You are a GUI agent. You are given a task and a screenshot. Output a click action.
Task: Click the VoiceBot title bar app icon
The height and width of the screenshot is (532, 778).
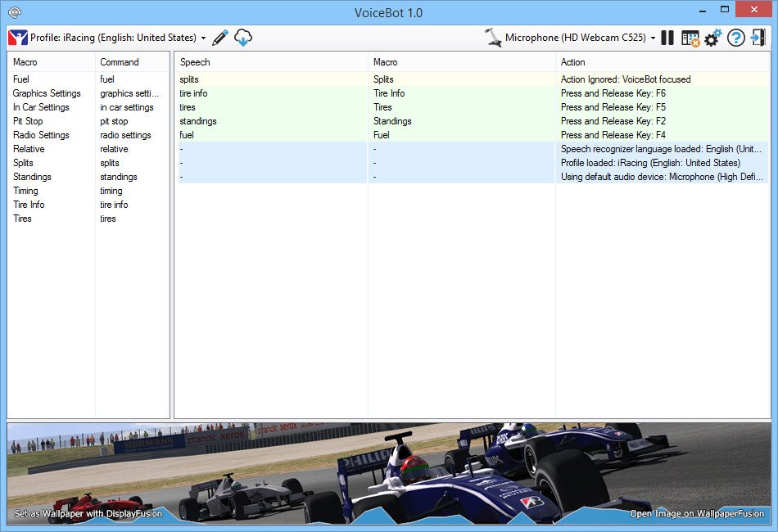coord(14,12)
